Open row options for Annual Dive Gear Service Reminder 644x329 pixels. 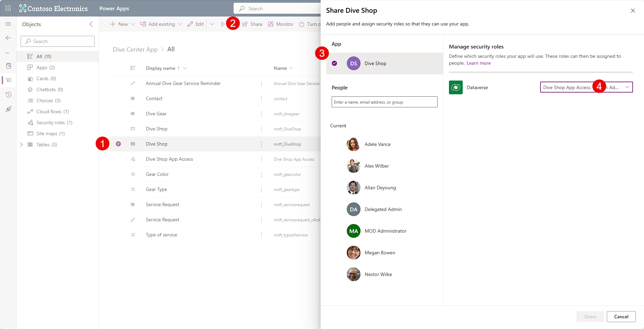pos(261,84)
